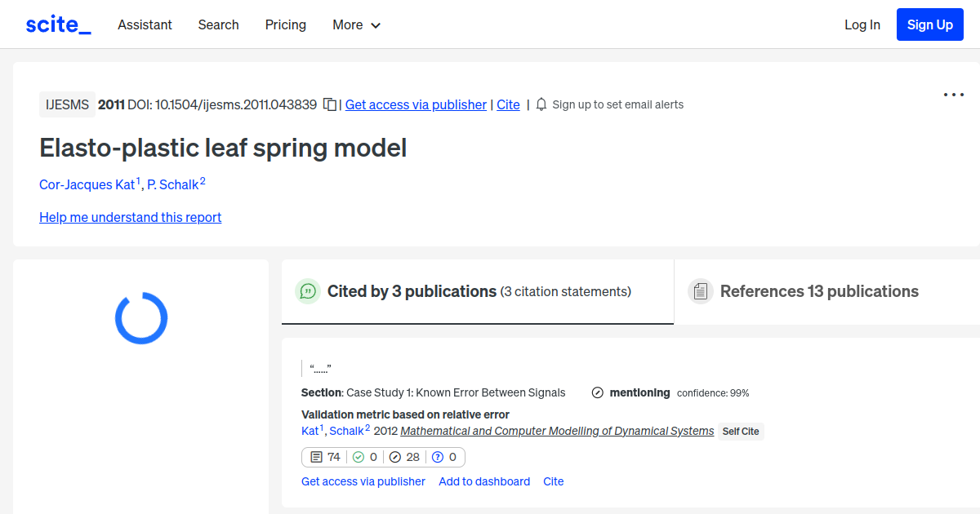980x514 pixels.
Task: Click the email alerts bell icon
Action: [x=541, y=104]
